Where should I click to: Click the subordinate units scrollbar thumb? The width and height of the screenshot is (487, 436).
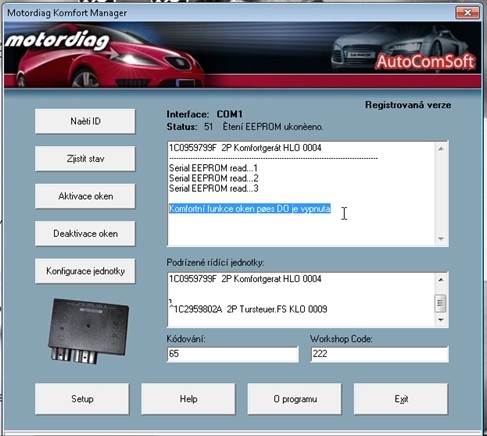[441, 303]
